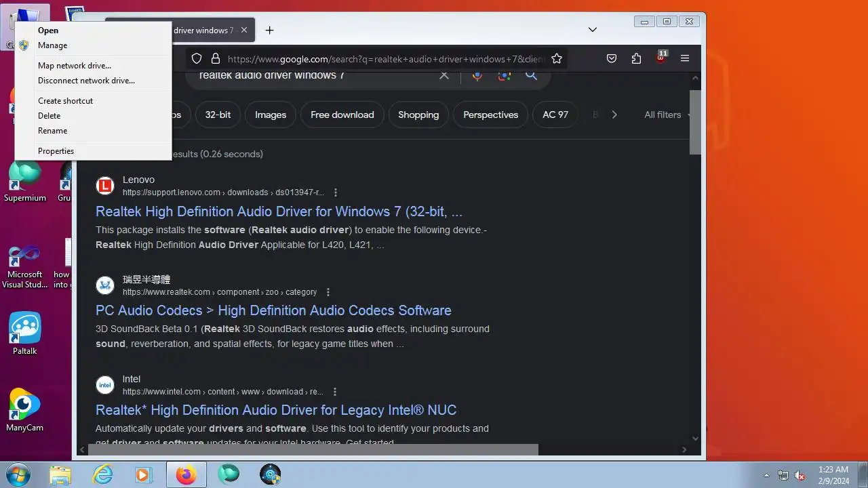Click the Lenovo site favicon
This screenshot has width=868, height=488.
pos(105,186)
